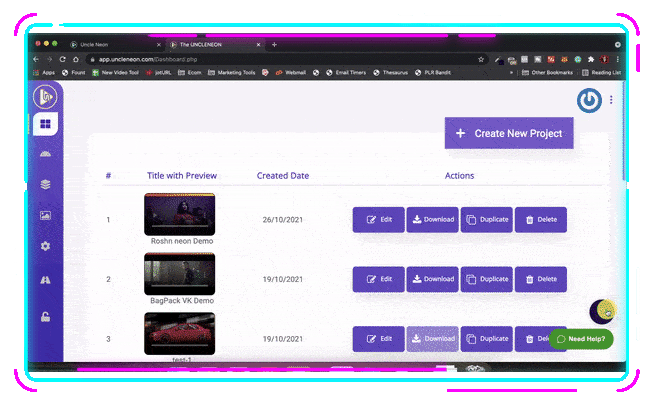Switch to The UNCLENEON browser tab
This screenshot has width=654, height=411.
click(x=215, y=44)
